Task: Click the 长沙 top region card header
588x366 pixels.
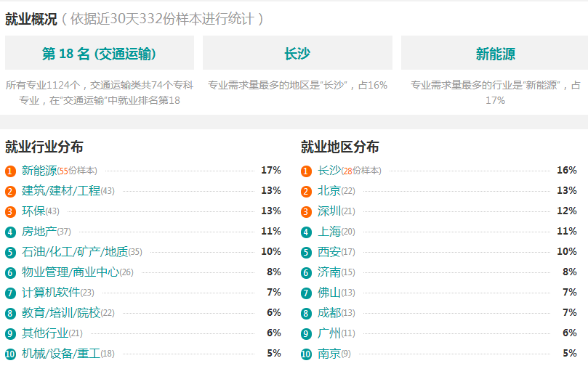Action: pyautogui.click(x=297, y=53)
